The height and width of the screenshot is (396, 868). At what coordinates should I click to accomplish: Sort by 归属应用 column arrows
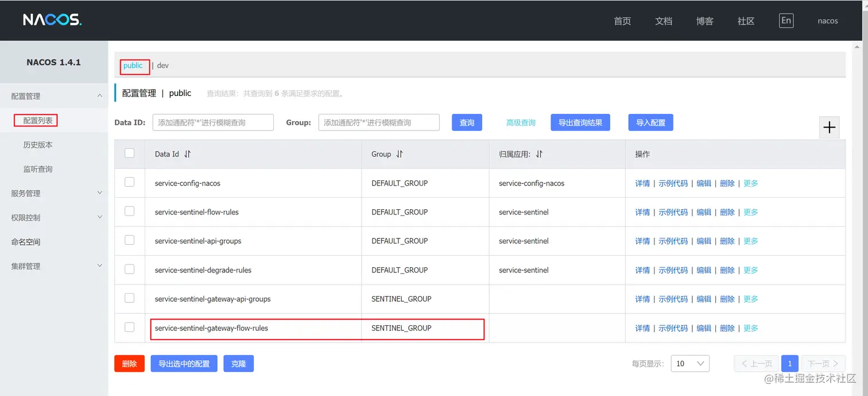coord(539,154)
